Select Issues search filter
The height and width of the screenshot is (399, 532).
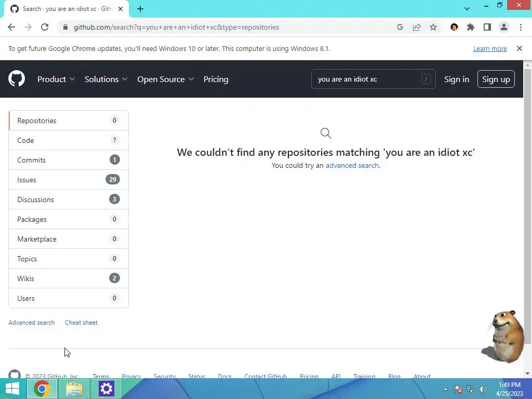click(x=69, y=179)
